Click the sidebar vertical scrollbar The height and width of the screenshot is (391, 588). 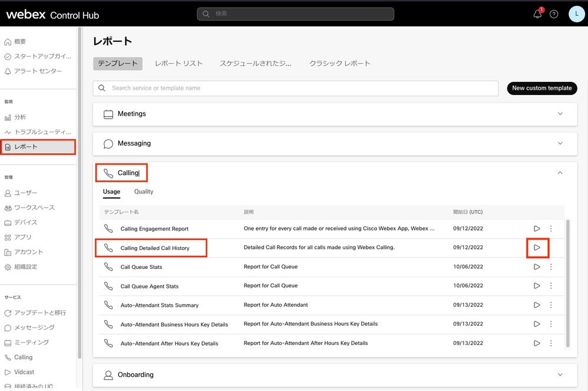79,193
